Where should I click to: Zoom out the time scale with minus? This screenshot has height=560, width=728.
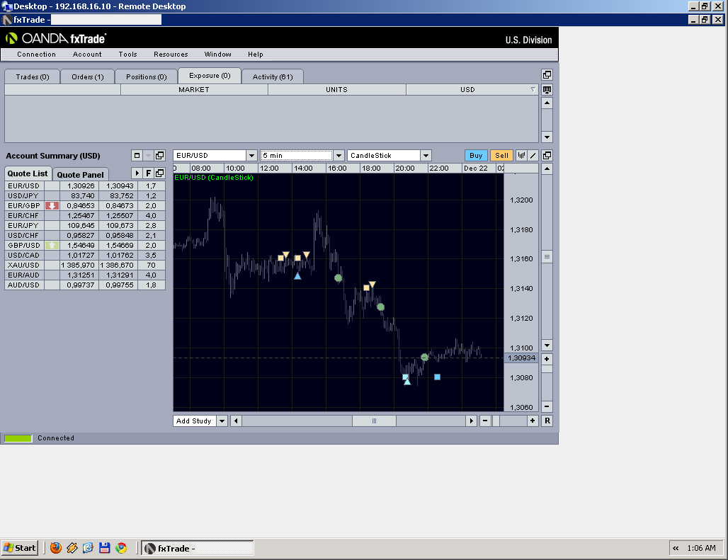point(485,421)
